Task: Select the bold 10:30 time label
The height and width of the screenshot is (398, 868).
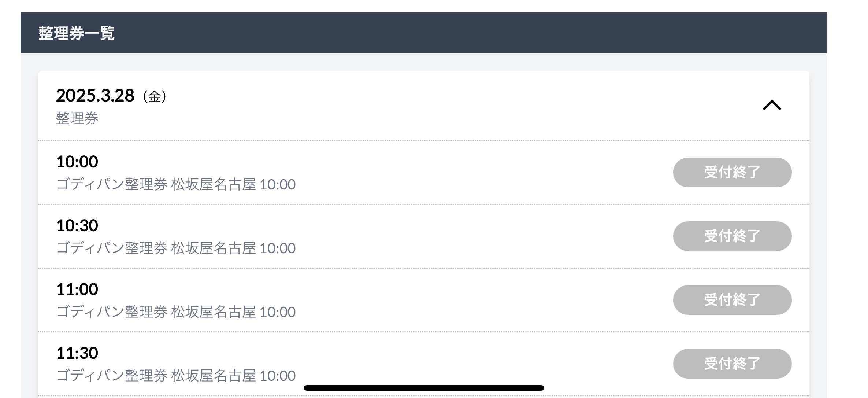Action: pyautogui.click(x=77, y=225)
